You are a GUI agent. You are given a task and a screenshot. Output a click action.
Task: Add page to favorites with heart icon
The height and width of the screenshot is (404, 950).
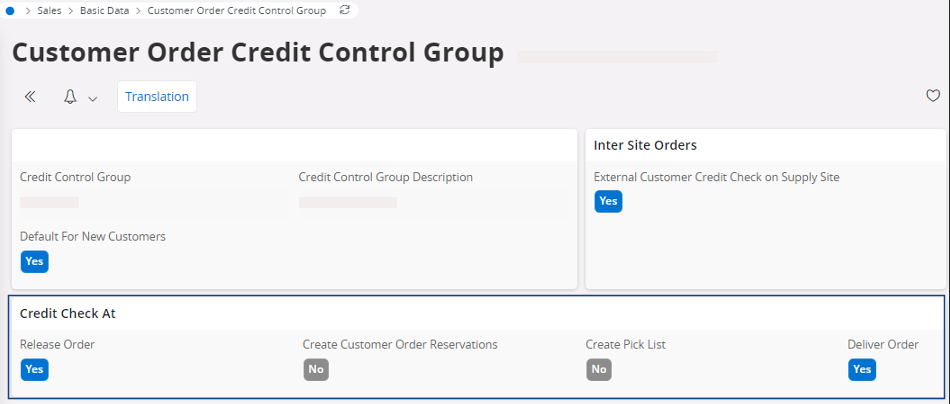click(932, 96)
